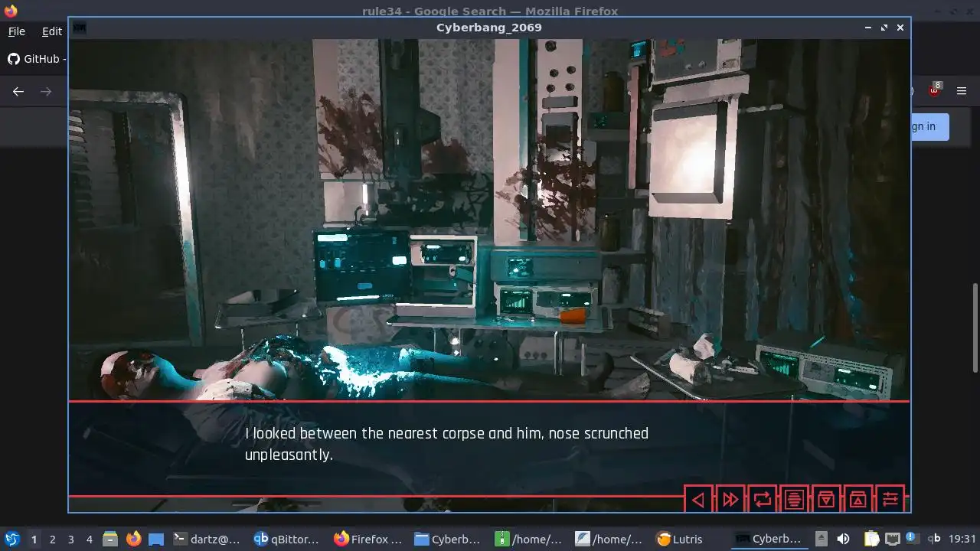Click the Cyberbang_2069 window menu icon
This screenshot has height=551, width=980.
click(79, 28)
